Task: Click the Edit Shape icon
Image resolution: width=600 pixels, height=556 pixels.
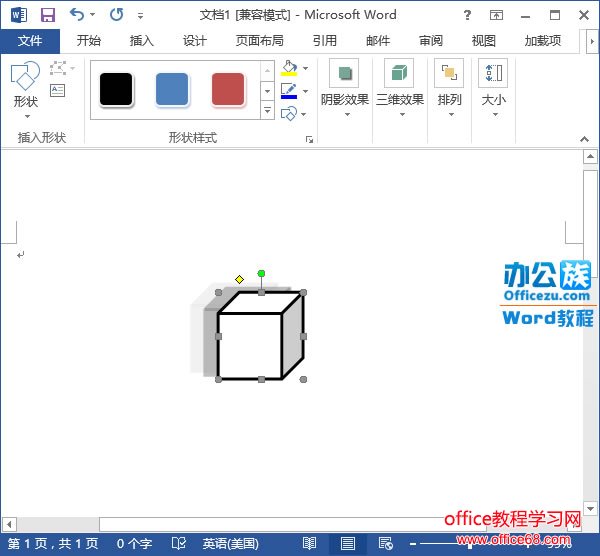Action: click(x=58, y=68)
